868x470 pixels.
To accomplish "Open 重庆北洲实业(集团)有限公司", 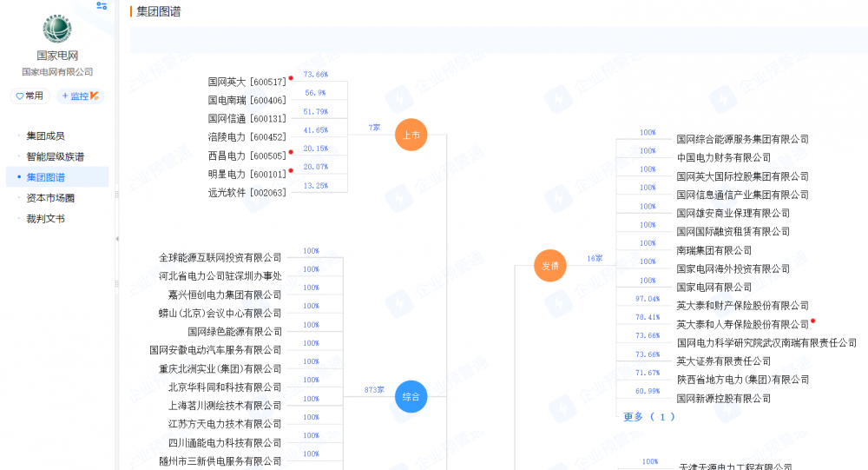I will (x=220, y=368).
